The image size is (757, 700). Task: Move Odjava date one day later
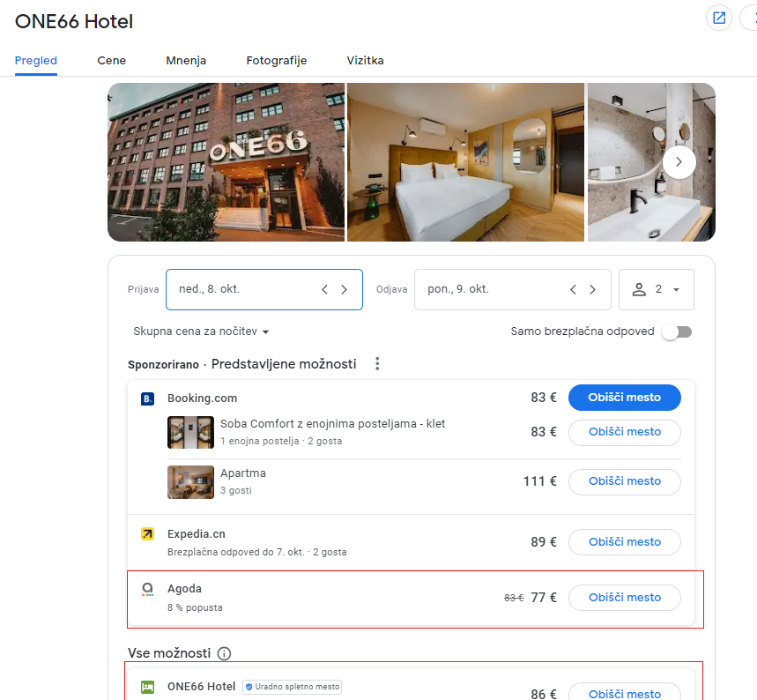(x=592, y=289)
